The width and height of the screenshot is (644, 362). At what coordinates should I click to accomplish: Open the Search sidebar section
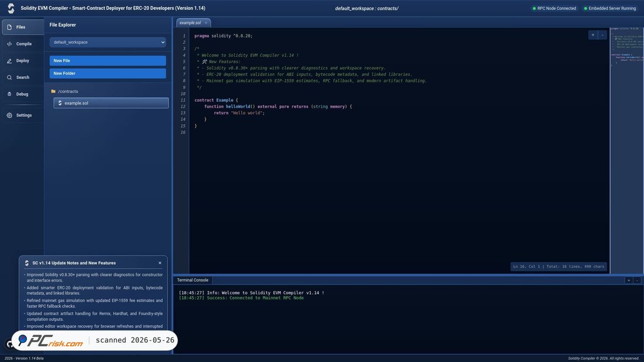click(x=23, y=78)
